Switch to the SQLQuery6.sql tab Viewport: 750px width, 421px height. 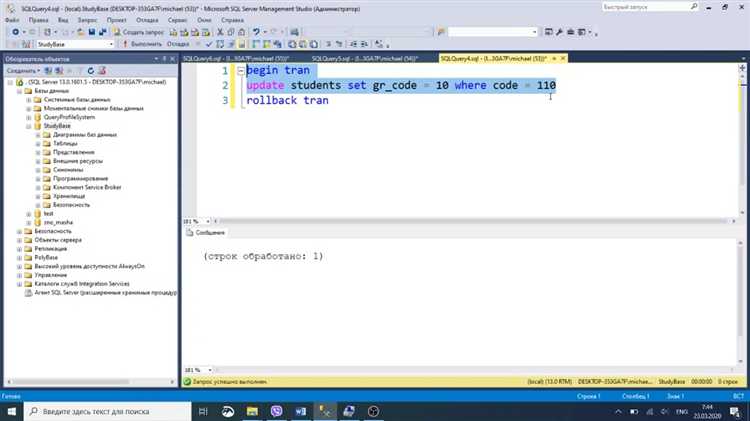coord(236,58)
